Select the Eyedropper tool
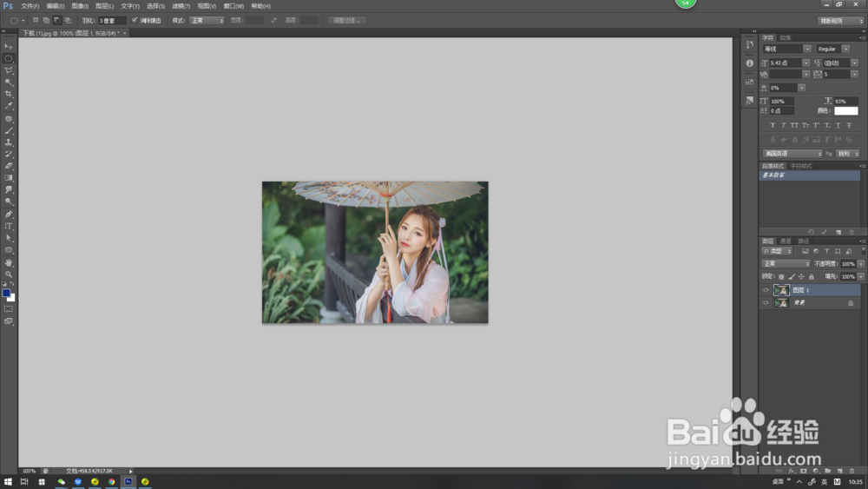Viewport: 868px width, 489px height. click(9, 106)
